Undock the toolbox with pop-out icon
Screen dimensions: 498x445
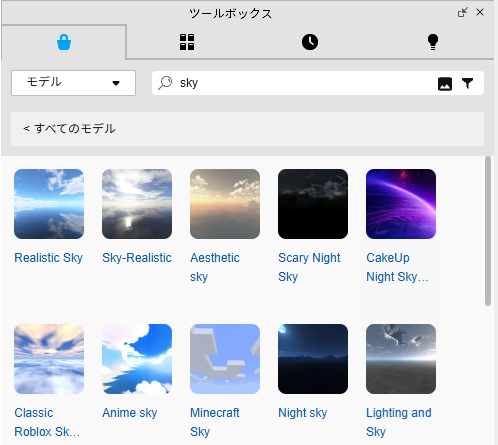coord(463,13)
